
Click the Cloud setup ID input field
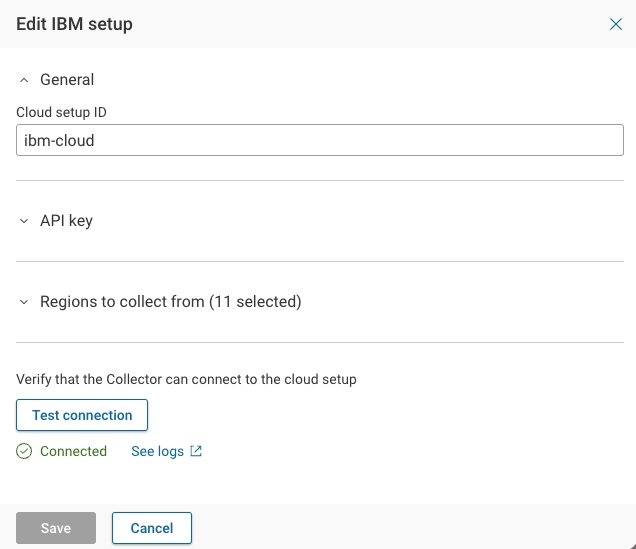click(320, 140)
